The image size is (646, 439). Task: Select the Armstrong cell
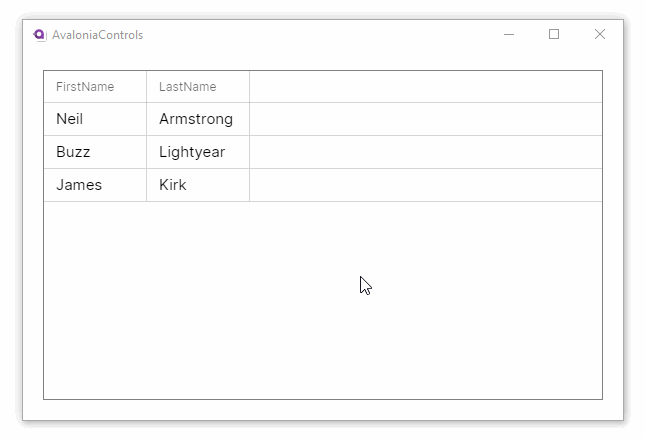196,119
